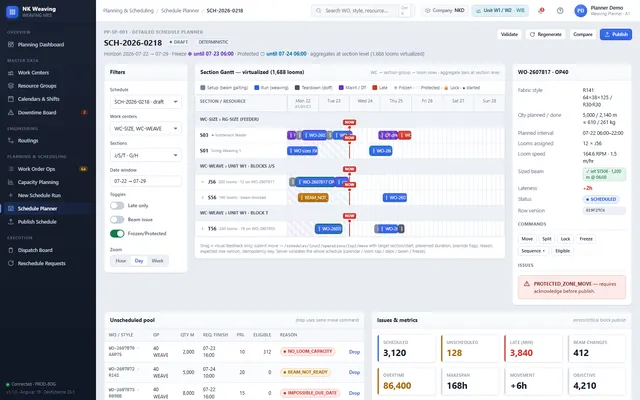640x400 pixels.
Task: Click the Reschedule Requests refresh icon
Action: (x=11, y=263)
